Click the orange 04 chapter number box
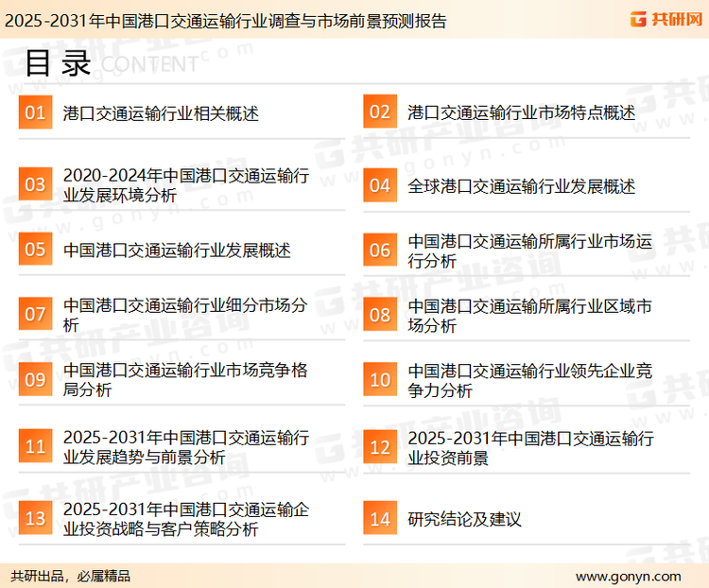Screen dimensions: 709x588 [380, 185]
